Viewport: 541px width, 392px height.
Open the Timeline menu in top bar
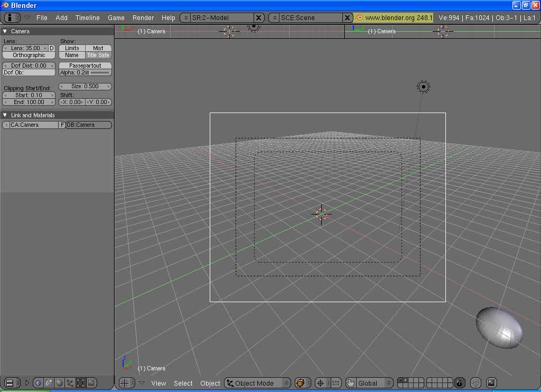87,17
